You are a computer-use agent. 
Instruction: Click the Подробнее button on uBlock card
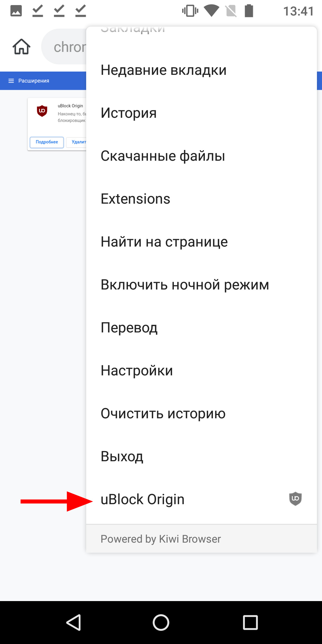click(x=47, y=142)
